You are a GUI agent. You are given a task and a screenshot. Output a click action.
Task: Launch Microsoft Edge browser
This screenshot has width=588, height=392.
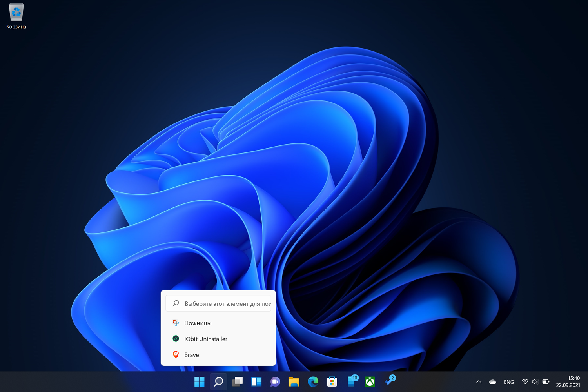313,382
